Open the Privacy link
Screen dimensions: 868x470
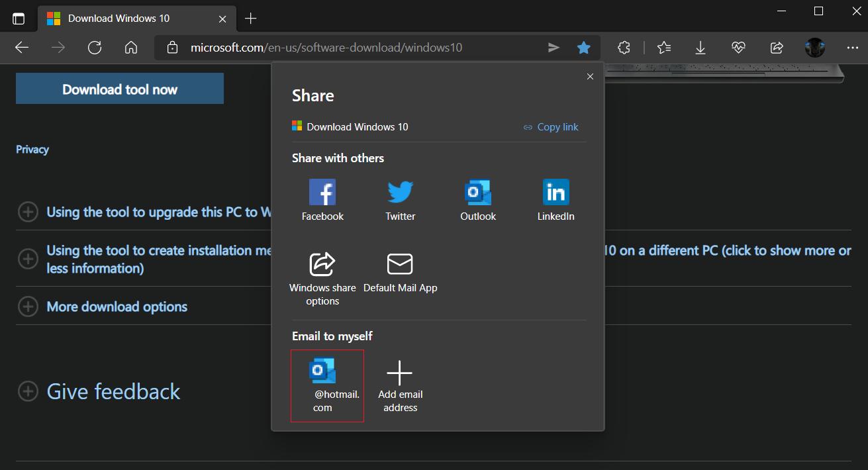[x=32, y=150]
